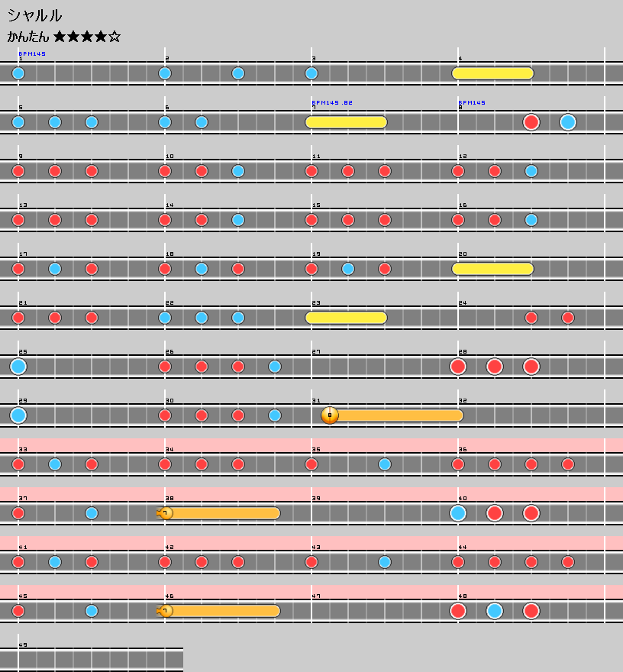
Task: Click the balloon note in measure 31
Action: [x=330, y=415]
